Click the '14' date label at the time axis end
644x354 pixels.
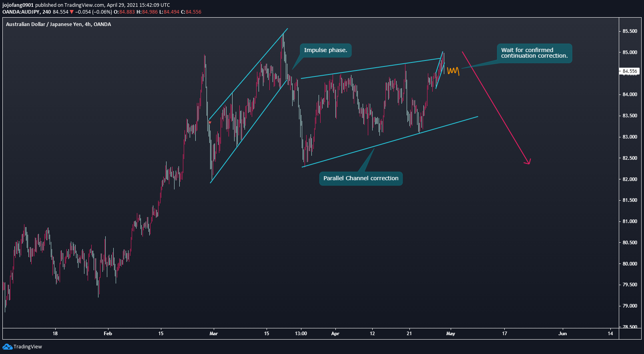pyautogui.click(x=610, y=334)
